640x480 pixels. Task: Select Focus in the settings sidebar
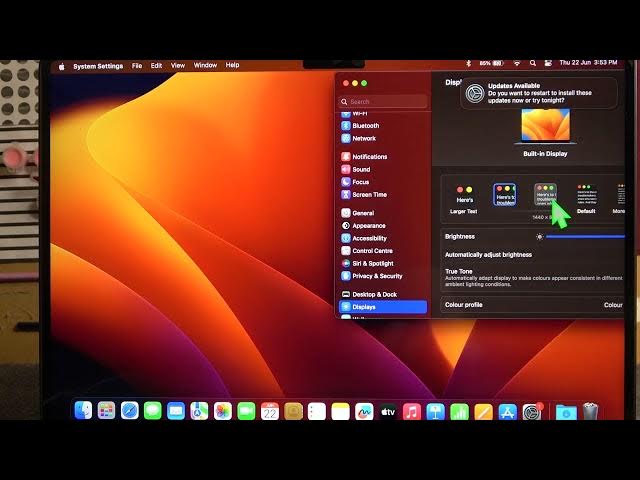pos(383,182)
